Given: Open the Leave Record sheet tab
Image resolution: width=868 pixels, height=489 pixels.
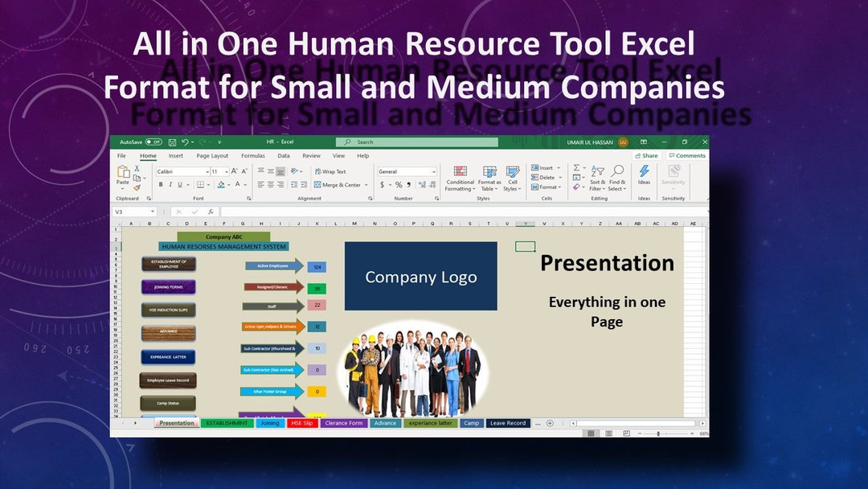Looking at the screenshot, I should 507,422.
